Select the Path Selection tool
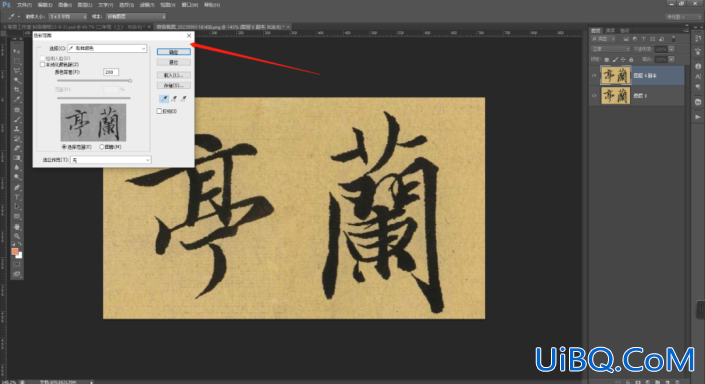 pyautogui.click(x=17, y=207)
